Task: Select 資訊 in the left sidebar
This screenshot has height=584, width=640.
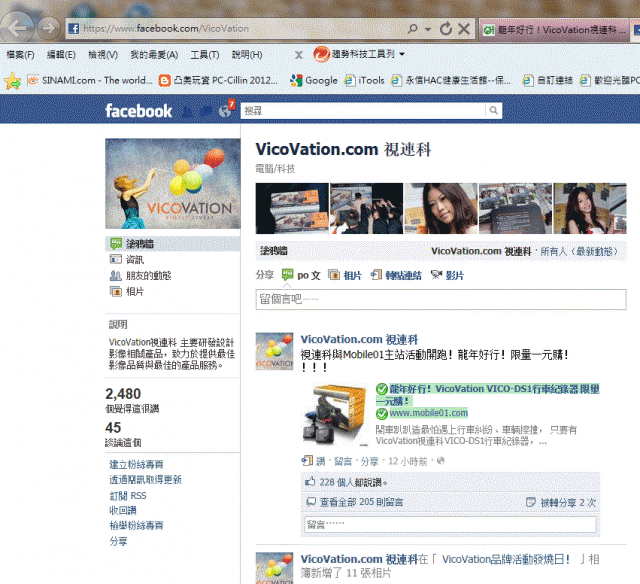Action: click(127, 260)
